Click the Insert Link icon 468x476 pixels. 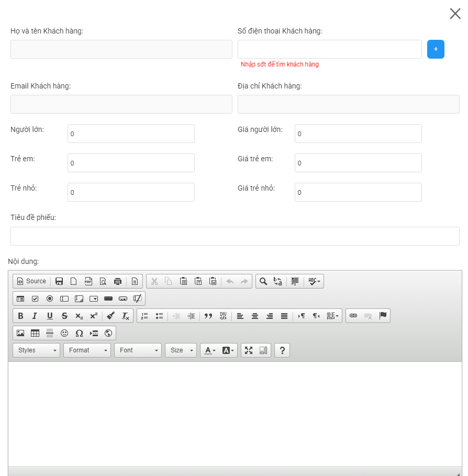353,316
